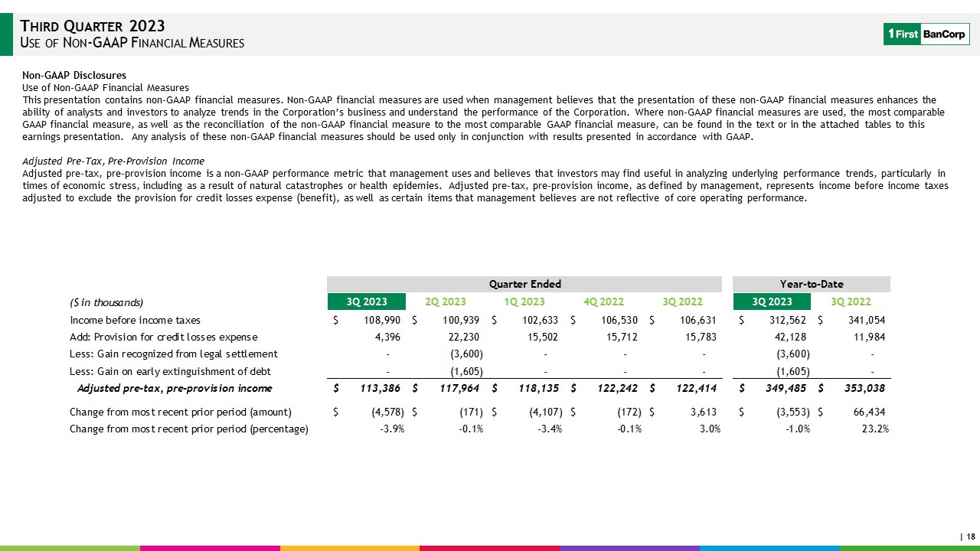Click the blue segment of the footer stripe
Screen dimensions: 980x551
pos(769,548)
